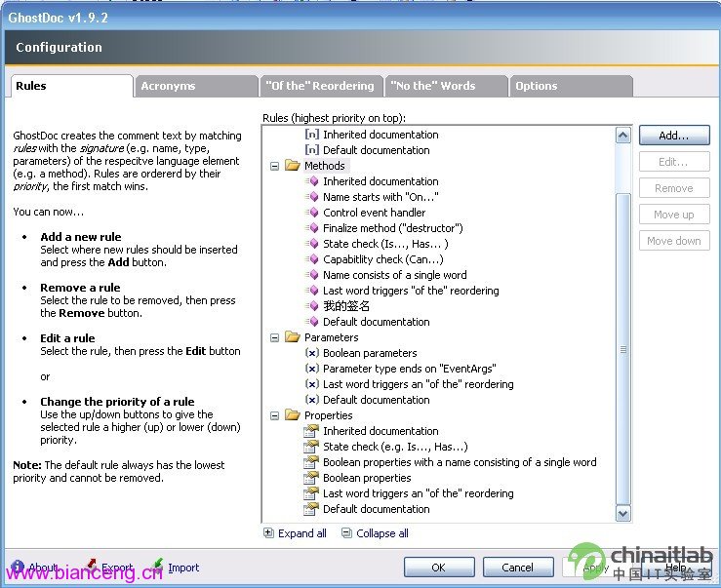Image resolution: width=721 pixels, height=588 pixels.
Task: Click method icon of Name starts with "On..."
Action: (x=312, y=197)
